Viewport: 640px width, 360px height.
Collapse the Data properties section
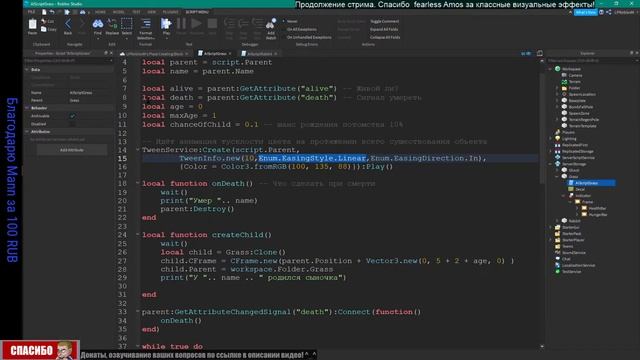click(x=27, y=70)
